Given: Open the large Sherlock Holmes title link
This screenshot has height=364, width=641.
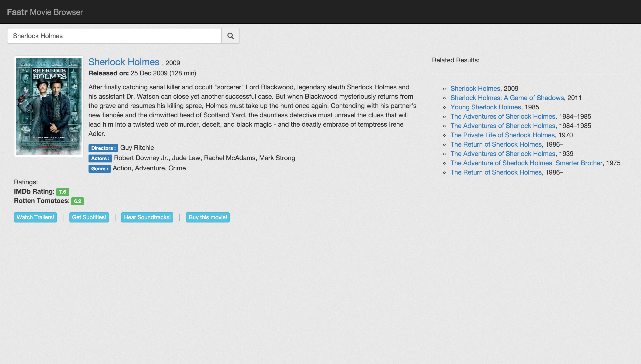Looking at the screenshot, I should [124, 62].
